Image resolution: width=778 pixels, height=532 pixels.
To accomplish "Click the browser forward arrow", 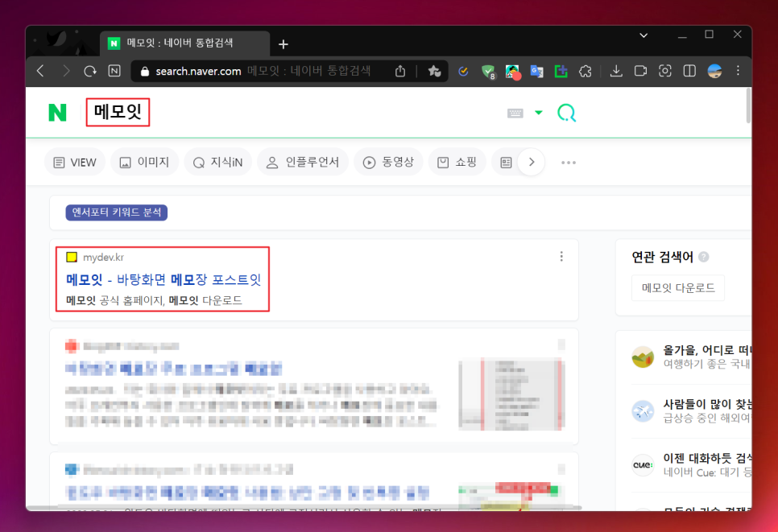I will click(x=65, y=72).
